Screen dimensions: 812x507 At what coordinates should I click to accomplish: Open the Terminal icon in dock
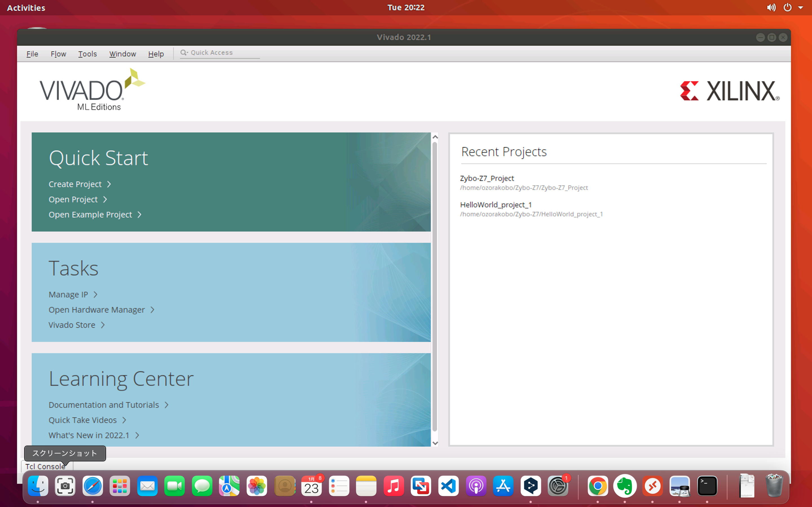(x=707, y=486)
